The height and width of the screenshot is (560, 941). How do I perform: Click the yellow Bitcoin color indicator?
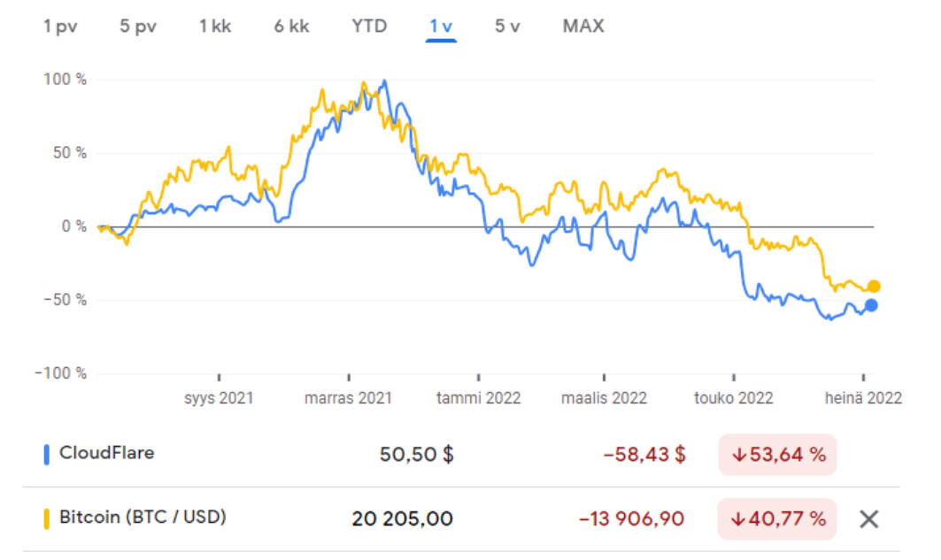pyautogui.click(x=46, y=518)
